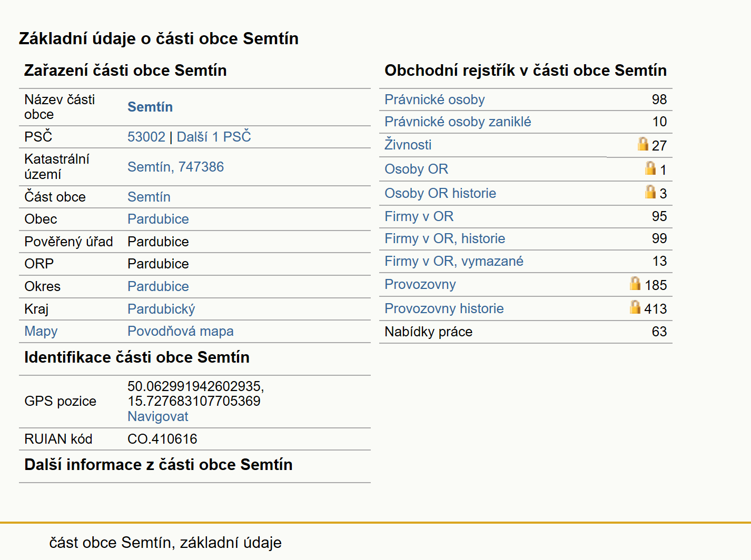Click the lock icon for Osoby OR historie

click(651, 192)
